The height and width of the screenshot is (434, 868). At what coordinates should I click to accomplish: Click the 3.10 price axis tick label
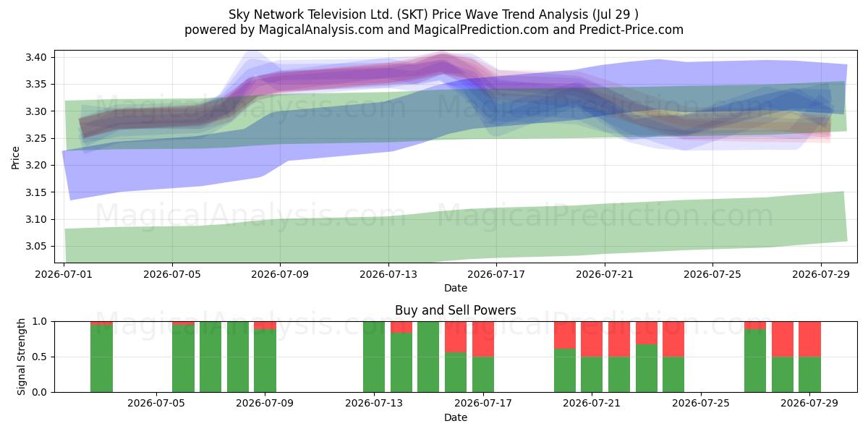[36, 219]
